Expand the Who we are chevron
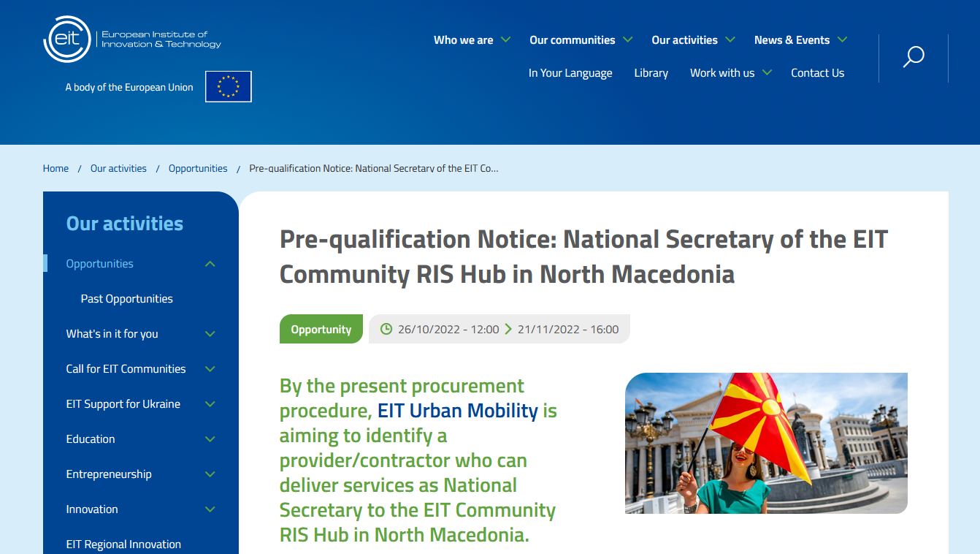 (x=505, y=39)
